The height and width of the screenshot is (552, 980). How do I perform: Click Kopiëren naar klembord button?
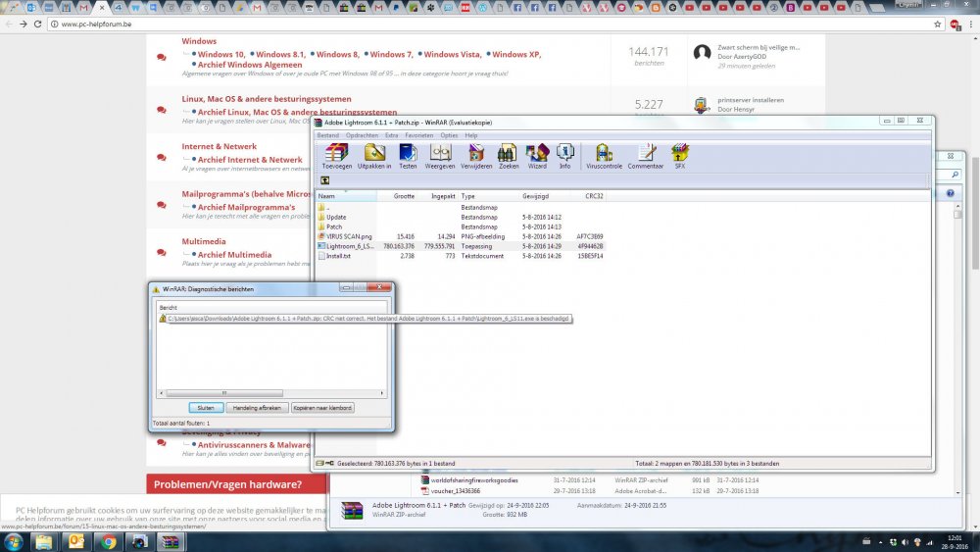pos(322,408)
